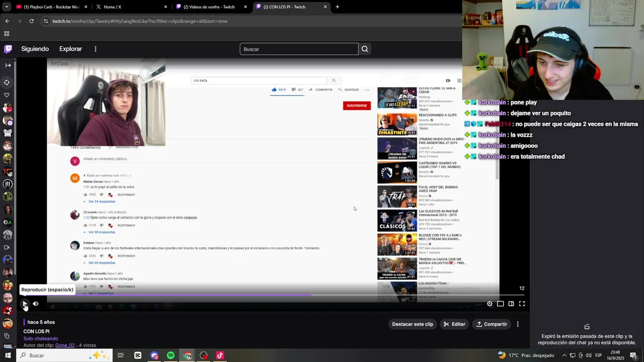Switch to the Home / X tab
644x362 pixels.
coord(131,7)
